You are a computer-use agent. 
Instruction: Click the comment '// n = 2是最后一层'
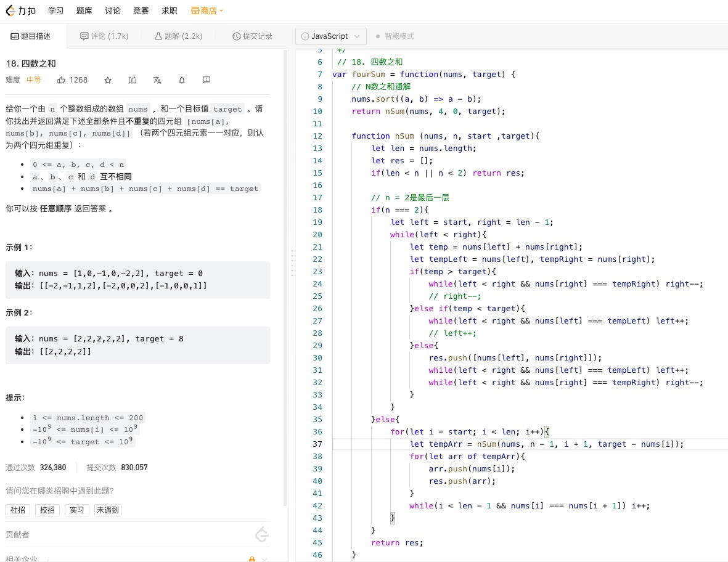(410, 198)
